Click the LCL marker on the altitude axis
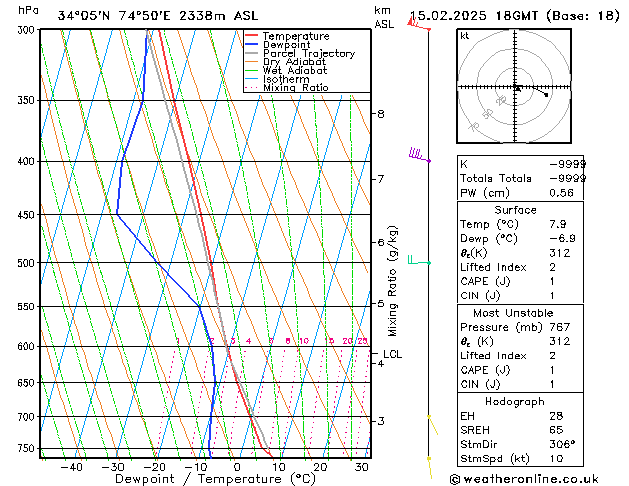Viewport: 629px width, 486px height. pos(392,354)
